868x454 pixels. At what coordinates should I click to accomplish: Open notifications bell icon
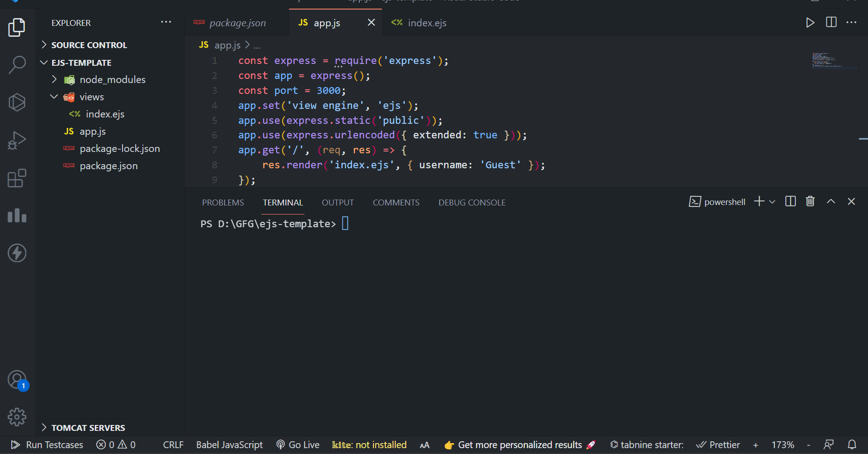[x=852, y=445]
